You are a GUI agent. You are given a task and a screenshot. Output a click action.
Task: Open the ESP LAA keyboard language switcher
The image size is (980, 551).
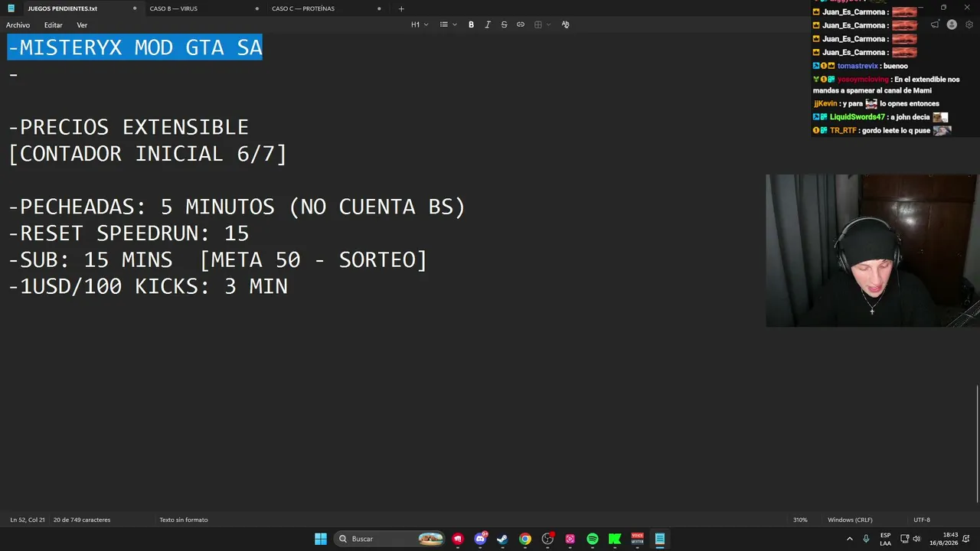885,539
